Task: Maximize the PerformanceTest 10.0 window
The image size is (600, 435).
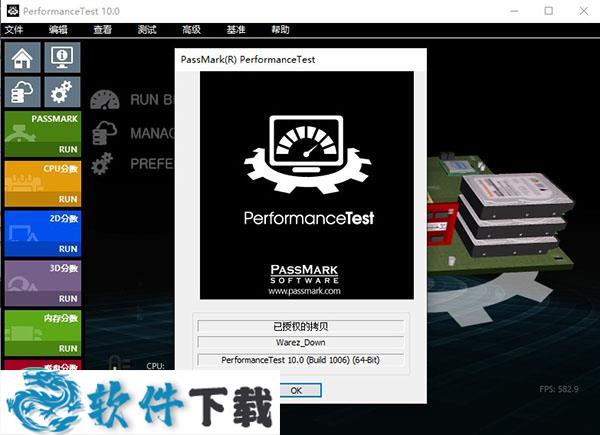Action: [x=549, y=11]
